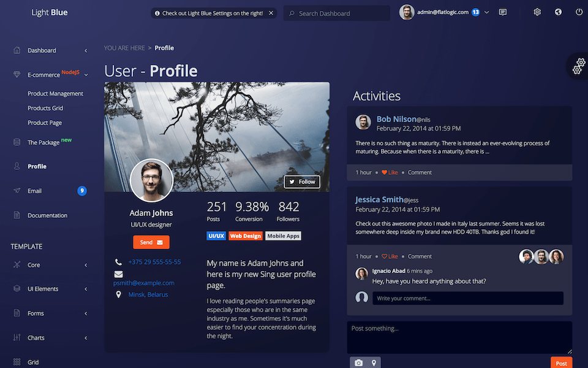Follow Adam Johns on Twitter

[x=301, y=182]
